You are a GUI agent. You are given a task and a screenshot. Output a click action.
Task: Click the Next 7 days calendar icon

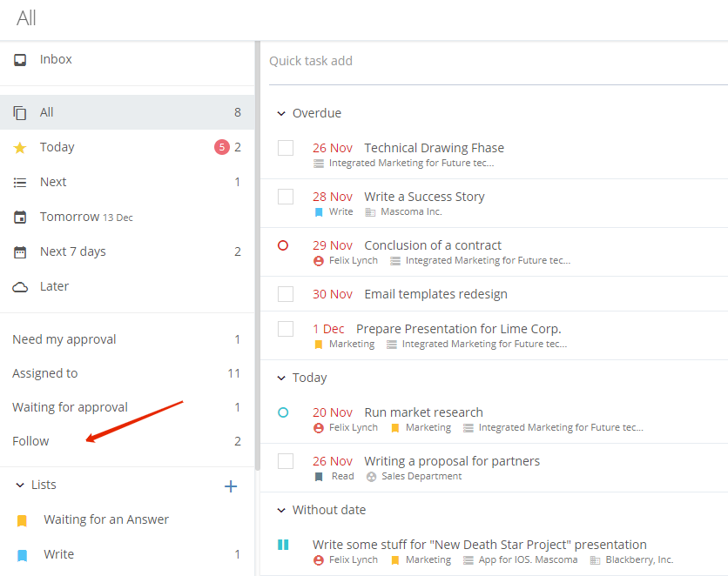pos(20,251)
